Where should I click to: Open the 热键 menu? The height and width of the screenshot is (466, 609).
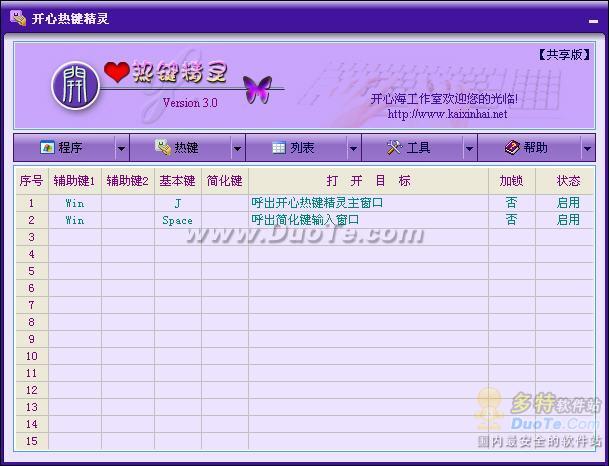pos(181,148)
